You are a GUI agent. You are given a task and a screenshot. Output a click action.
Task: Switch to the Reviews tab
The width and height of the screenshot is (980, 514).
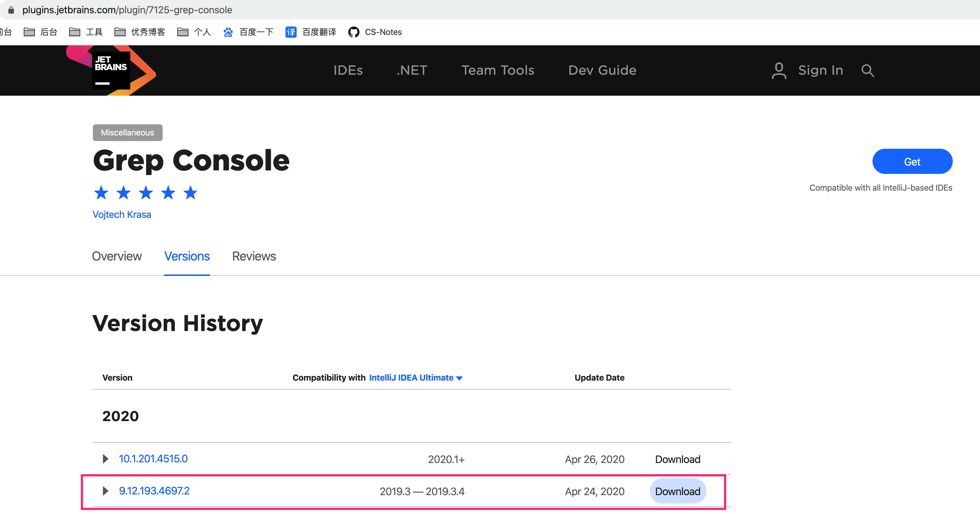coord(254,256)
